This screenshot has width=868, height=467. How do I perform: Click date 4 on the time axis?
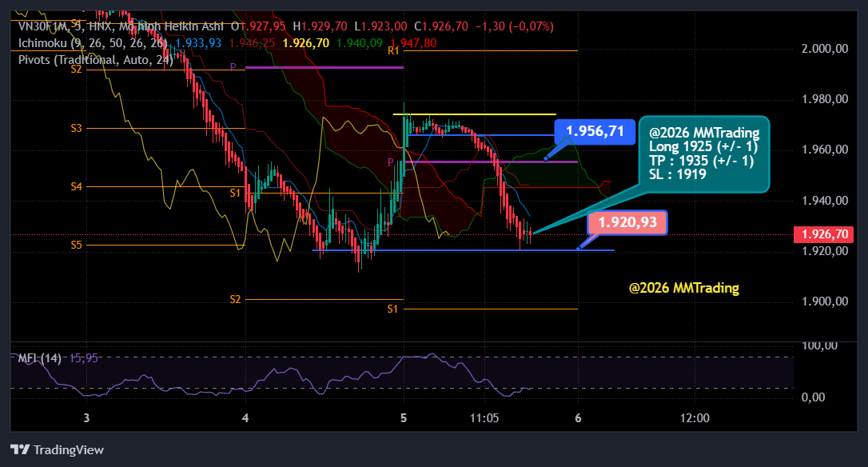point(245,418)
